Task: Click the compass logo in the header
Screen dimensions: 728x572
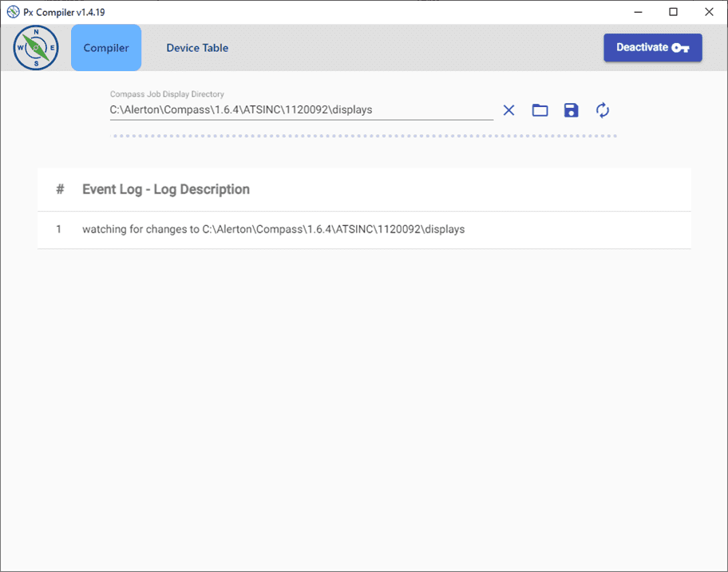Action: point(36,48)
